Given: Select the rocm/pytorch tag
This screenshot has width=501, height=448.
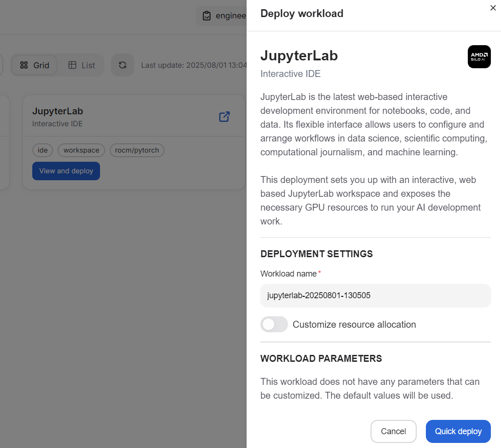Looking at the screenshot, I should click(x=137, y=150).
